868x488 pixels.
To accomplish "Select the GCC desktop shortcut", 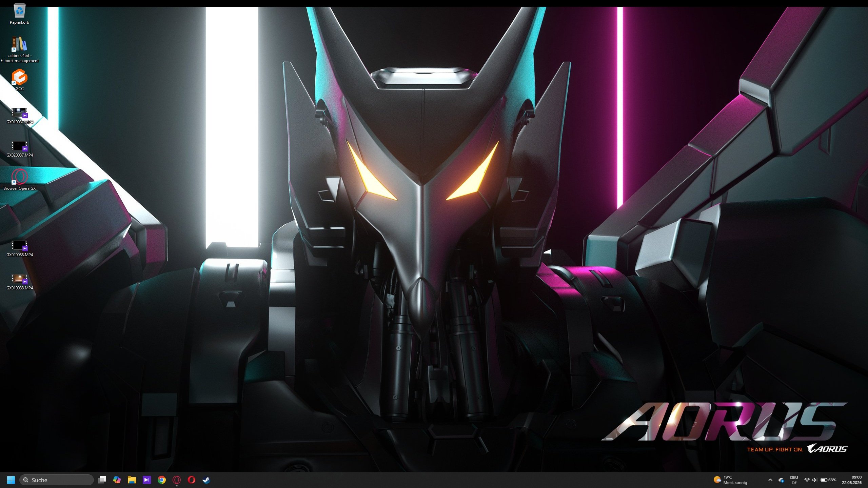I will coord(19,80).
